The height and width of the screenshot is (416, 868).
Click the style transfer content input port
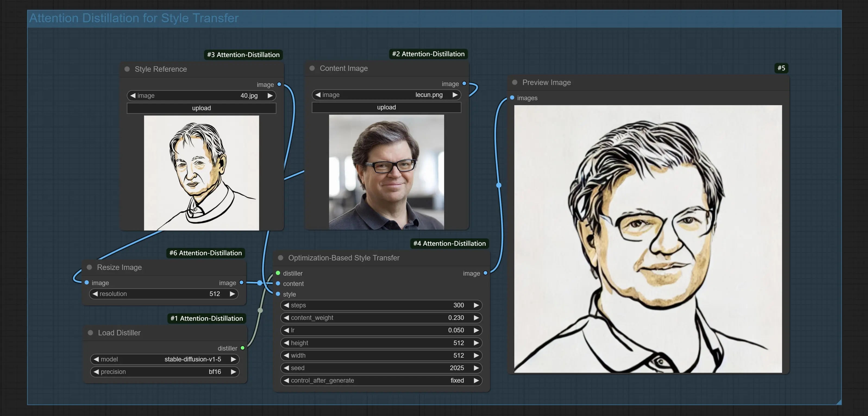[278, 283]
